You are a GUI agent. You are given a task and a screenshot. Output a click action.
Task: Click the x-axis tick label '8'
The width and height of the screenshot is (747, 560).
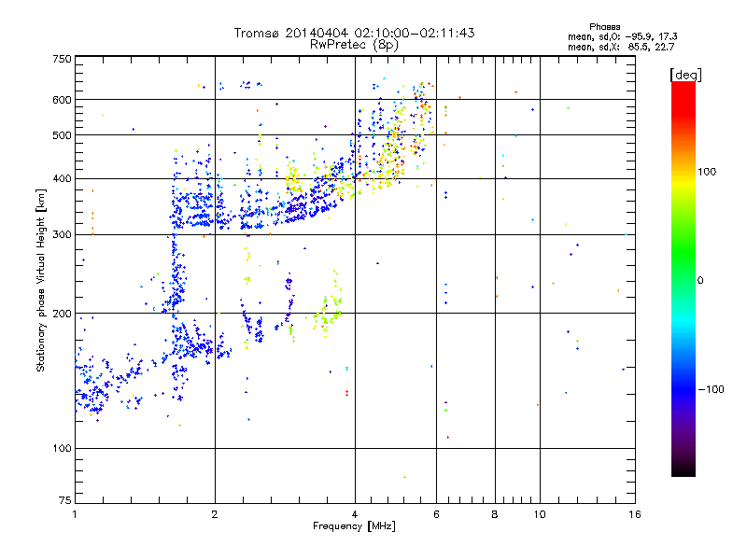495,514
